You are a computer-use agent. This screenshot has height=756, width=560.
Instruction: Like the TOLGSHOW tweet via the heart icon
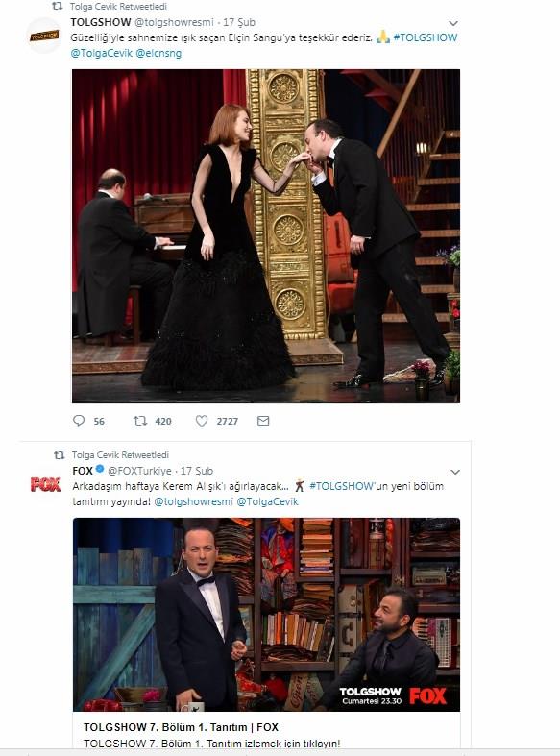click(202, 421)
